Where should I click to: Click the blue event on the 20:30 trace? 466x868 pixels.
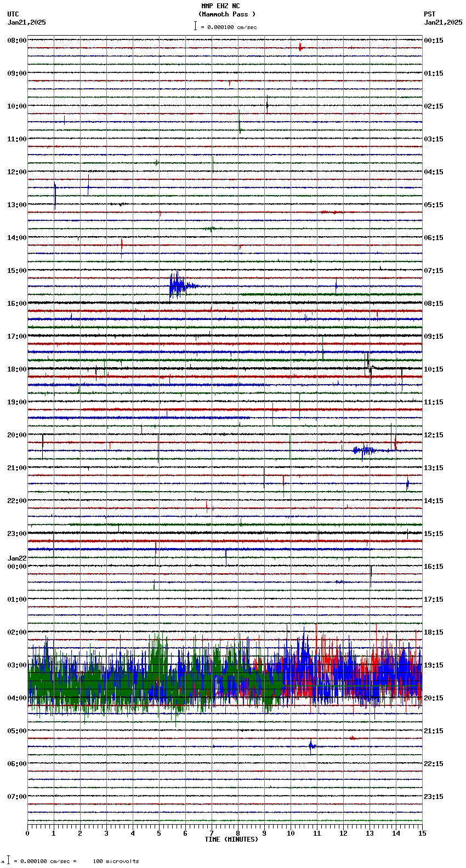364,450
